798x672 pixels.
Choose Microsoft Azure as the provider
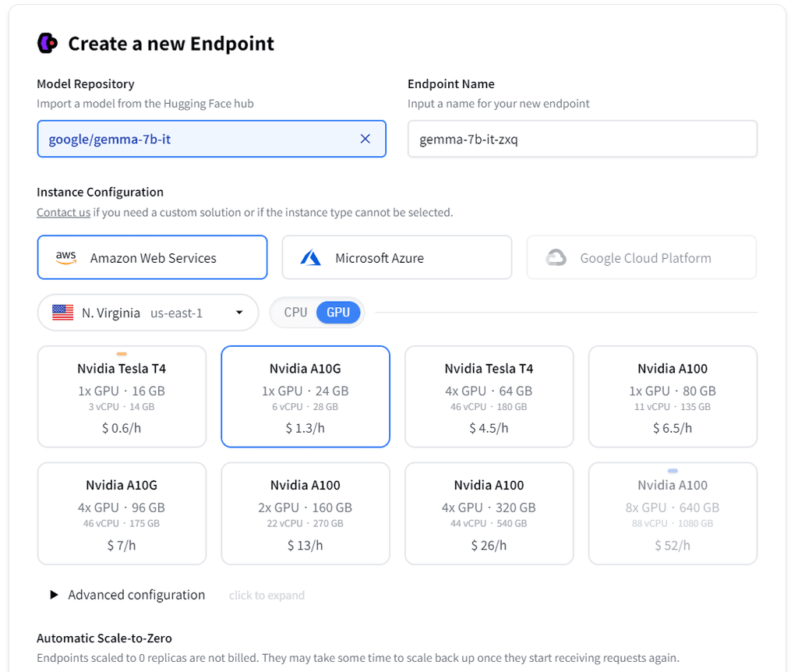(397, 256)
